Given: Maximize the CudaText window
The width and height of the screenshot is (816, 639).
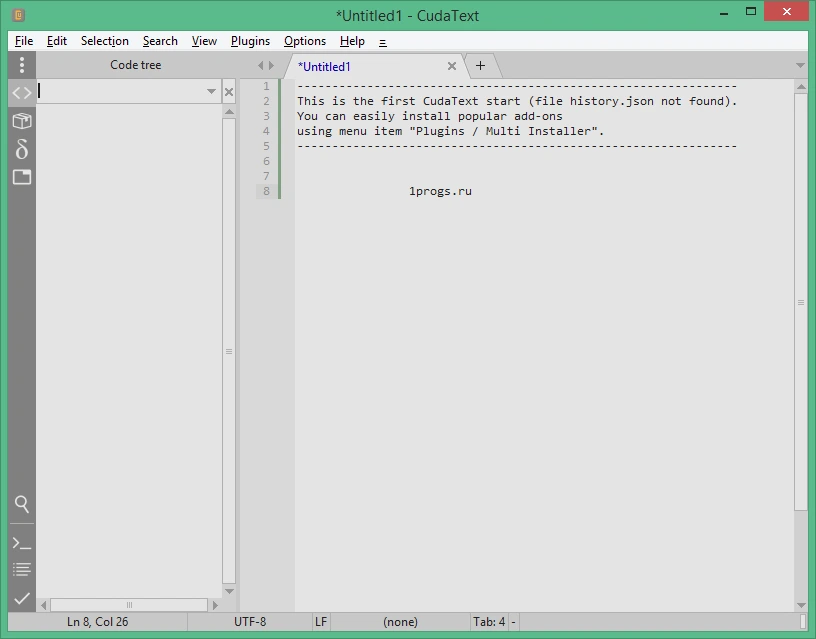Looking at the screenshot, I should (x=751, y=12).
